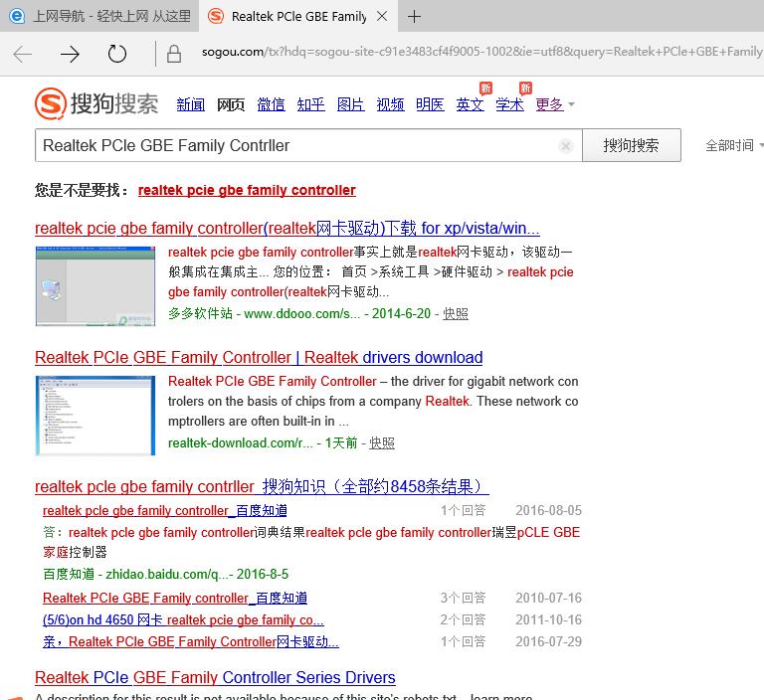Viewport: 764px width, 700px height.
Task: Click the www.ddooo.com source URL text
Action: tap(301, 314)
